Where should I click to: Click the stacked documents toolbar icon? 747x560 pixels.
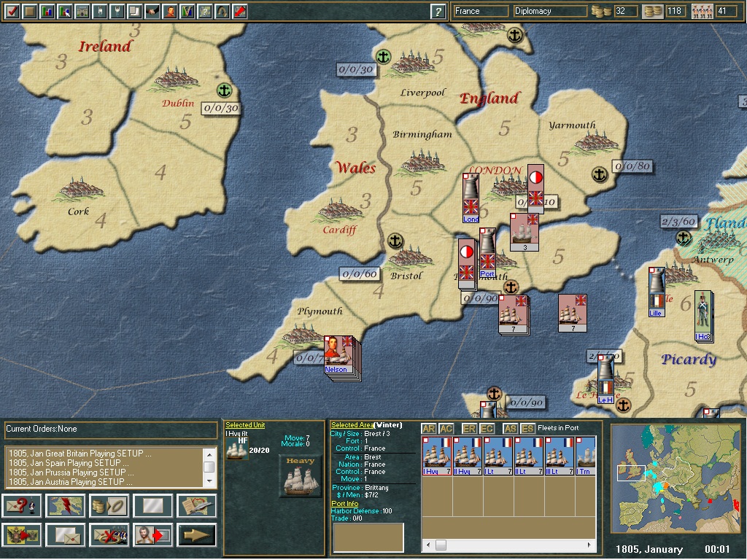135,11
